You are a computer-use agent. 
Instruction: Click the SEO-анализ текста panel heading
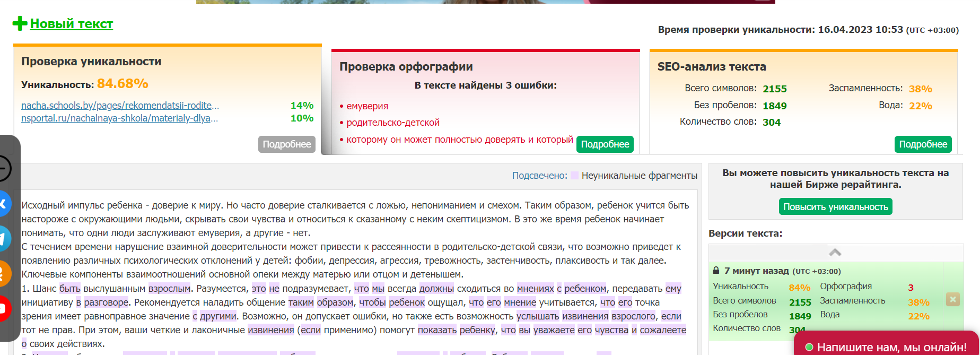[712, 67]
